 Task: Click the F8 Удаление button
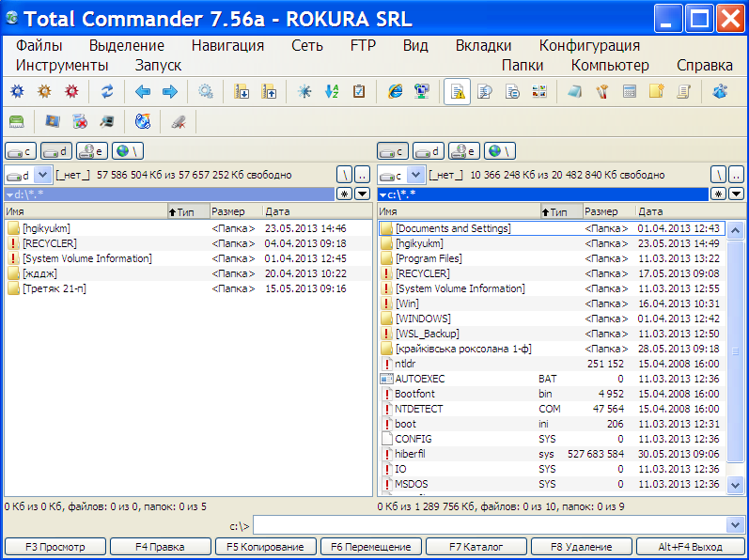tap(582, 547)
